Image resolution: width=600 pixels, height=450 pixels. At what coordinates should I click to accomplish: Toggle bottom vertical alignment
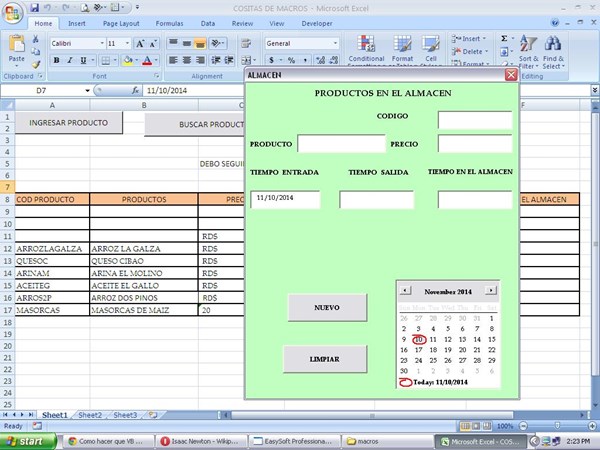(x=200, y=44)
